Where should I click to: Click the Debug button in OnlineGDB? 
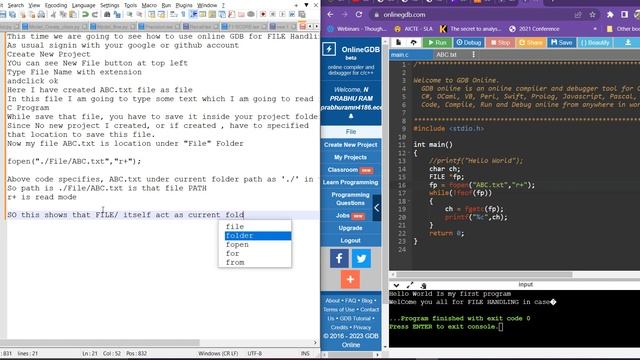click(469, 42)
